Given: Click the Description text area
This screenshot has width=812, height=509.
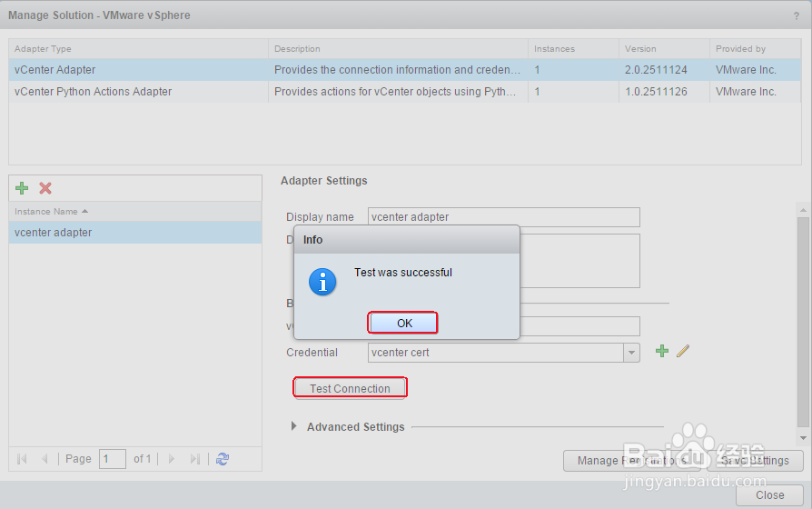Looking at the screenshot, I should pyautogui.click(x=579, y=261).
